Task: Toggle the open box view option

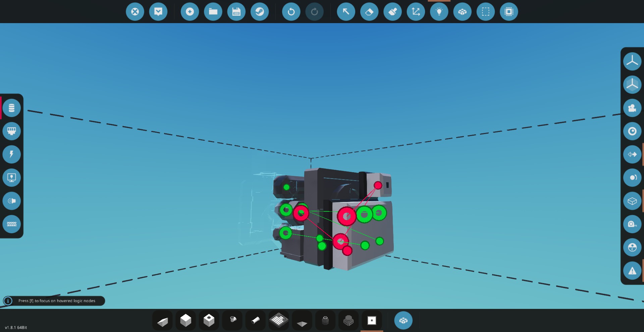Action: (x=632, y=201)
